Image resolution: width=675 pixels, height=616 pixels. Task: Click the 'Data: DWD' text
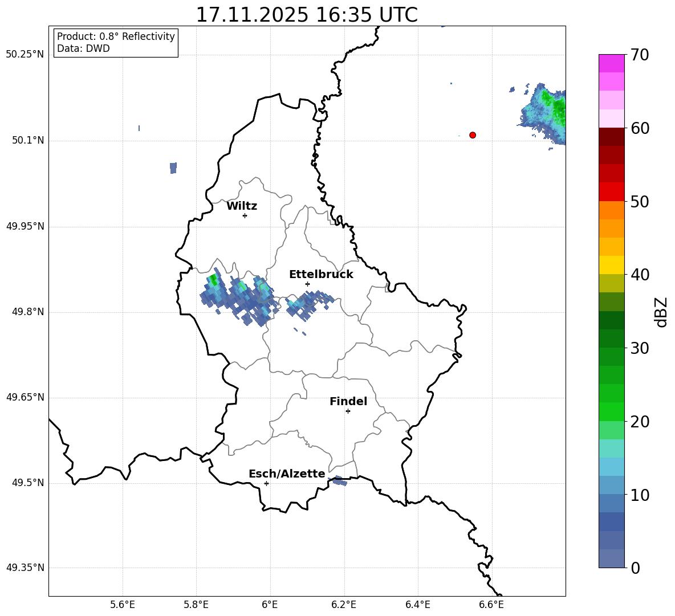(x=83, y=48)
